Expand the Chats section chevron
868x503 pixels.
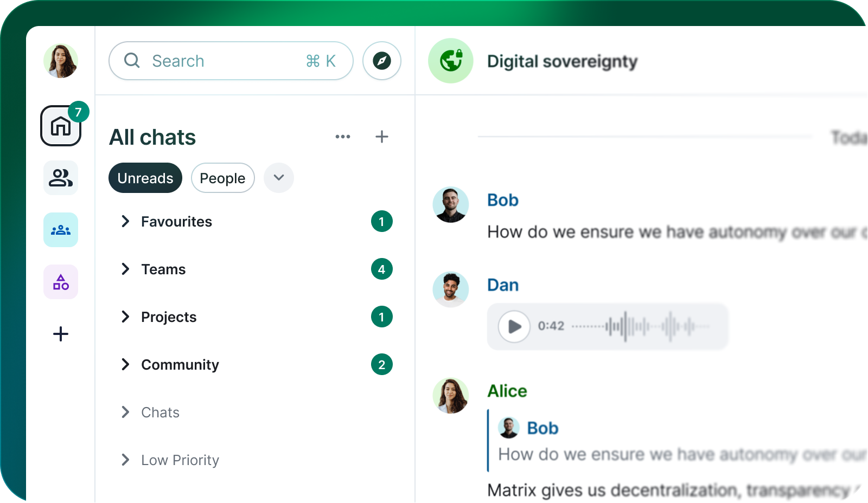coord(126,412)
